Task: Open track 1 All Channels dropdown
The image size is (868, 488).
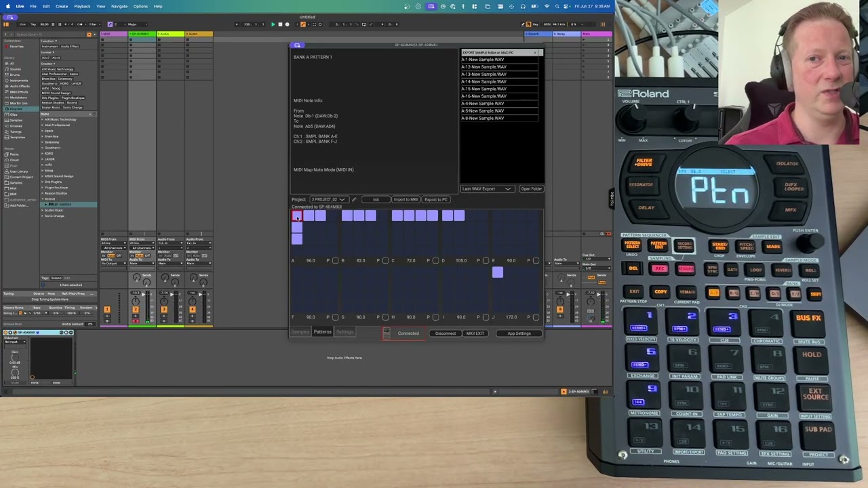Action: [x=113, y=248]
